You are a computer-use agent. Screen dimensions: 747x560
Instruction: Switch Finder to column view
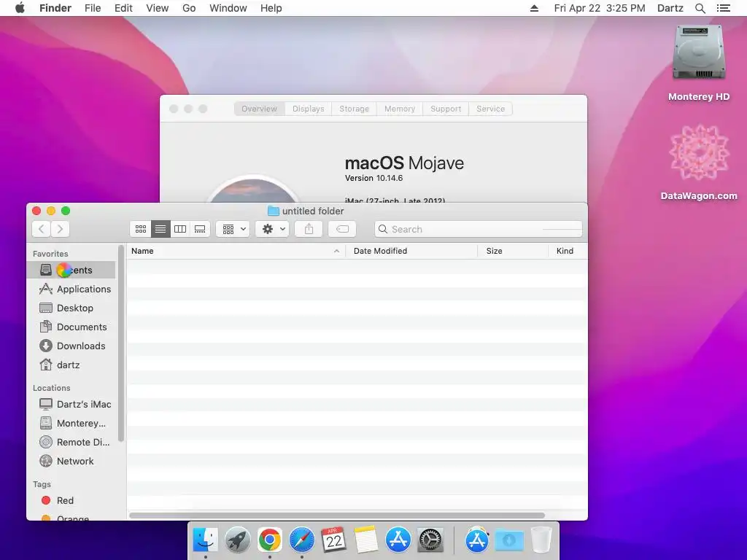180,229
